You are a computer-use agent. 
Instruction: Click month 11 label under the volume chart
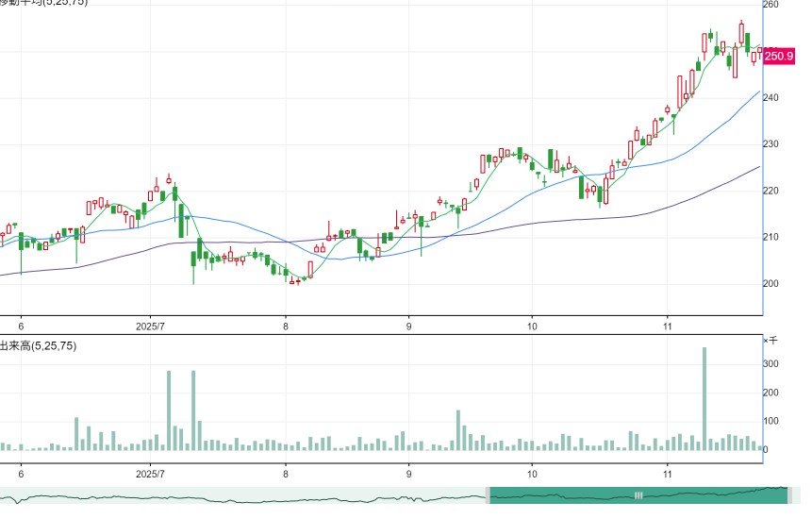(668, 474)
